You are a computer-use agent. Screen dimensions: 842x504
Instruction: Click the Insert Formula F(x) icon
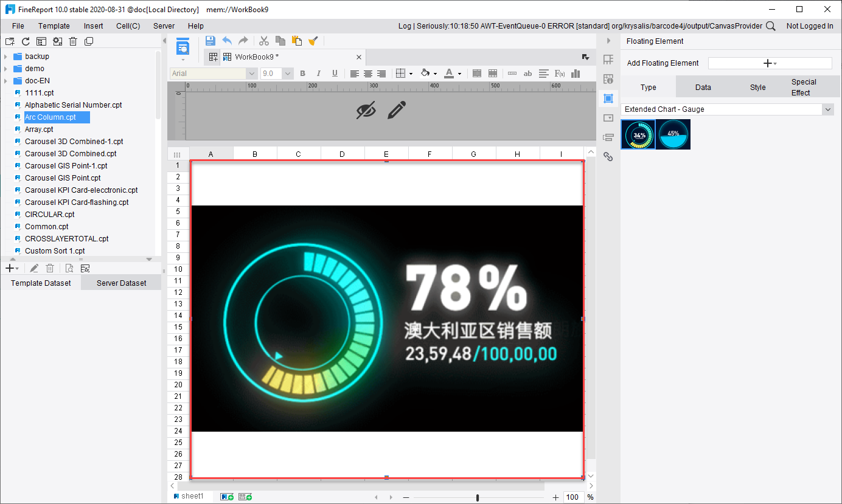click(560, 74)
